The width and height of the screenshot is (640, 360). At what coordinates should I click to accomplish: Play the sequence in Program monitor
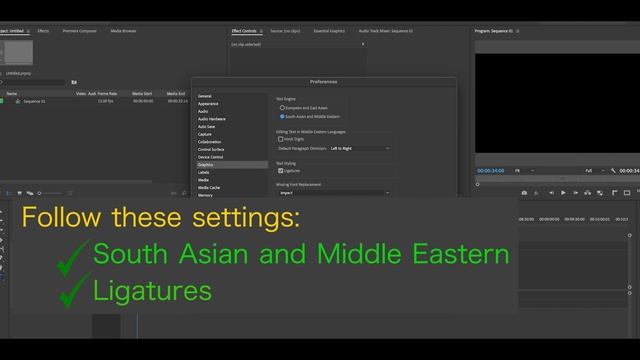click(x=563, y=193)
